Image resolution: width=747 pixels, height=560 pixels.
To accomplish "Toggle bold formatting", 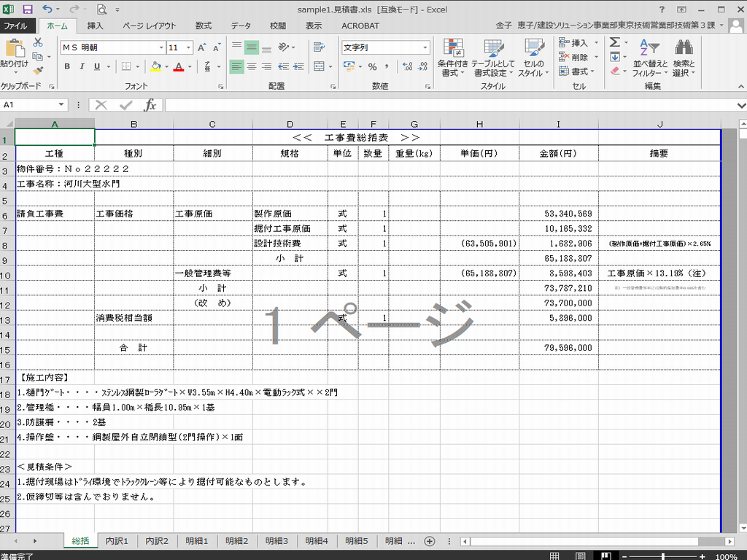I will pos(67,66).
